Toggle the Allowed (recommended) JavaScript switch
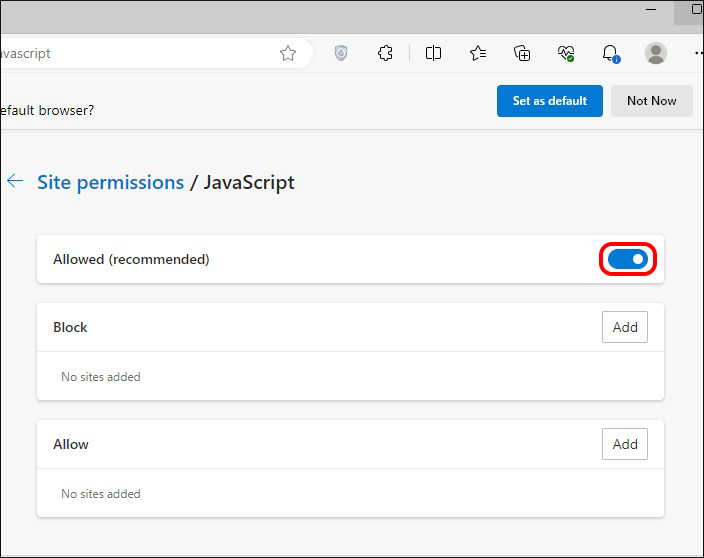Screen dimensions: 704x558 pos(628,259)
